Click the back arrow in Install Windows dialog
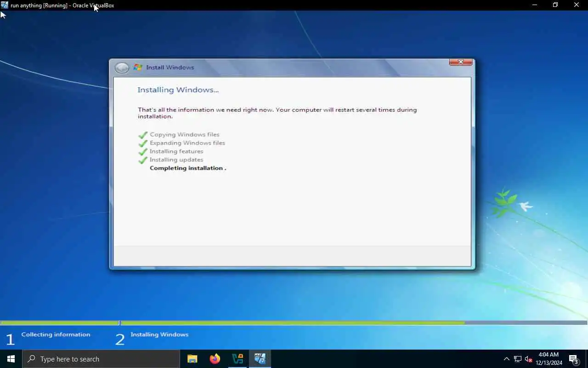 (122, 68)
